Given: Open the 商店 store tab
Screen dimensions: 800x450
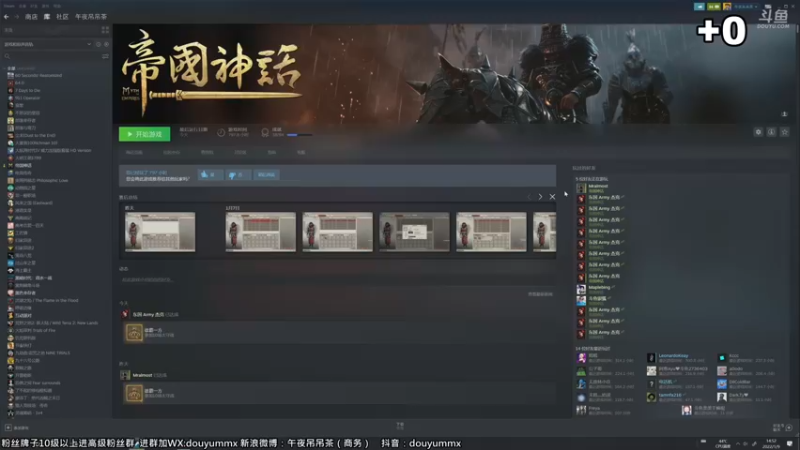Looking at the screenshot, I should (x=31, y=17).
